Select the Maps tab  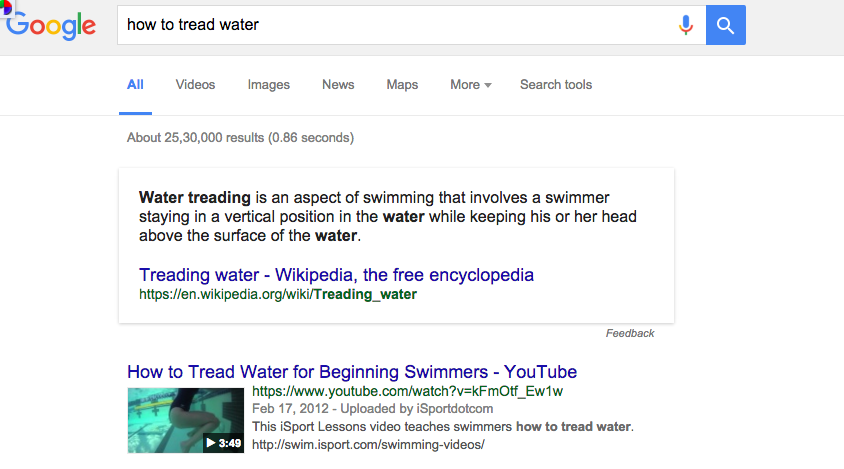coord(402,85)
